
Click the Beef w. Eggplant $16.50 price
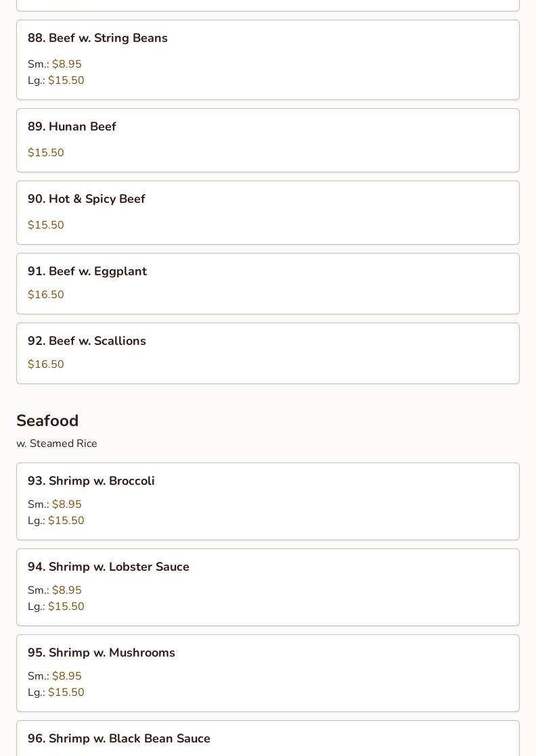[46, 295]
